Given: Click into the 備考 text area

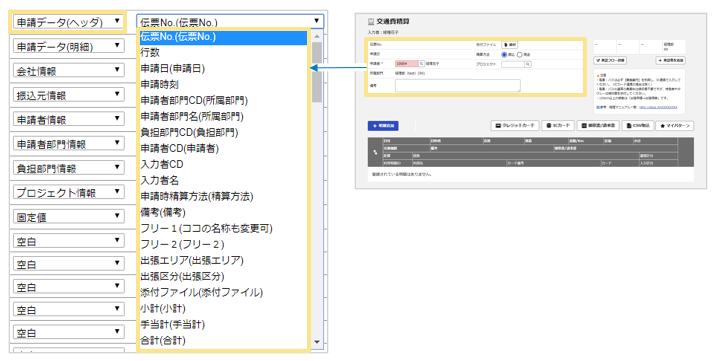Looking at the screenshot, I should coord(458,85).
